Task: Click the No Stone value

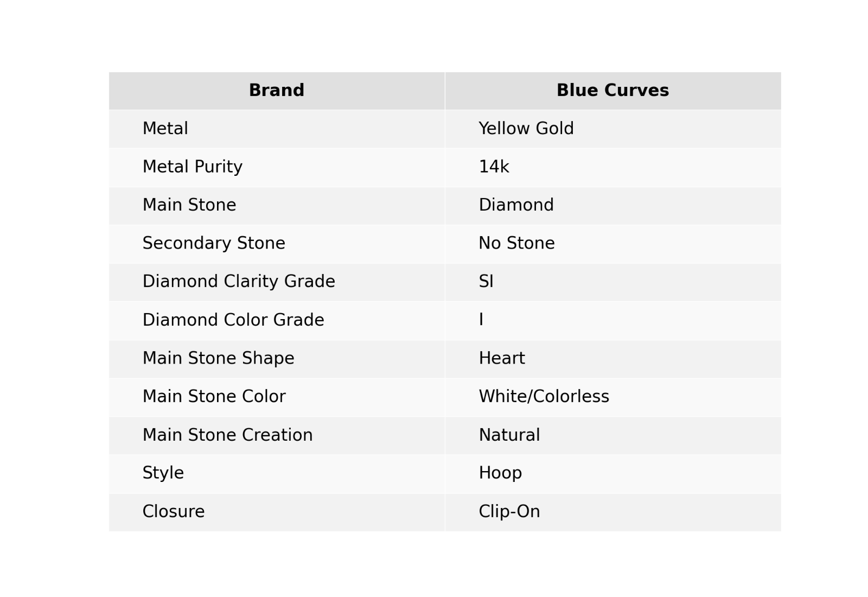Action: click(x=516, y=244)
